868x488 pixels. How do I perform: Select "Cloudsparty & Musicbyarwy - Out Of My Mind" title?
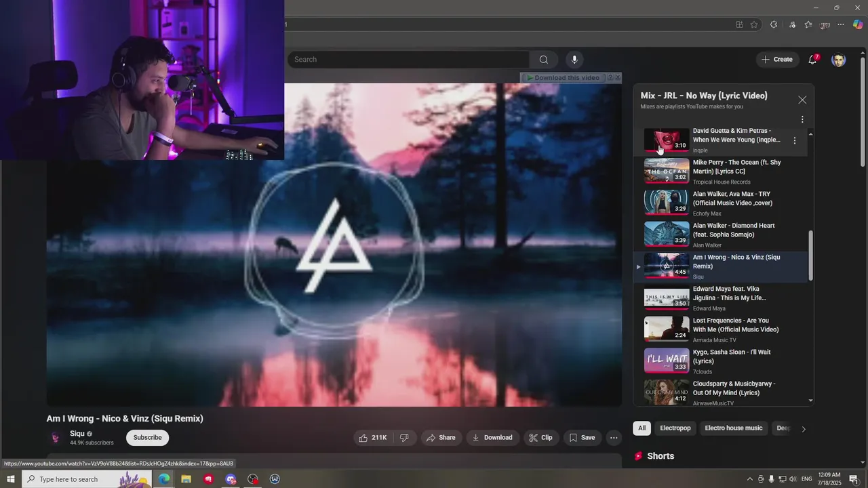[x=734, y=388]
